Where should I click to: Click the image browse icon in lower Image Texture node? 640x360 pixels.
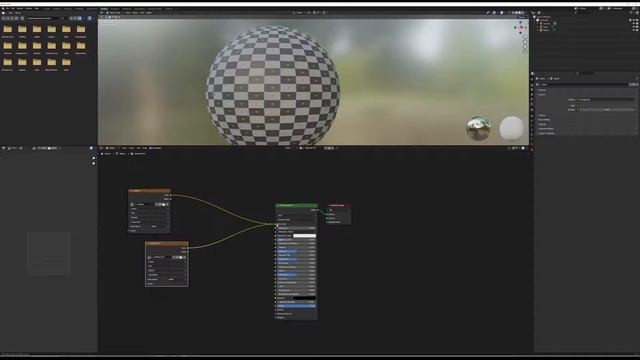pyautogui.click(x=149, y=257)
